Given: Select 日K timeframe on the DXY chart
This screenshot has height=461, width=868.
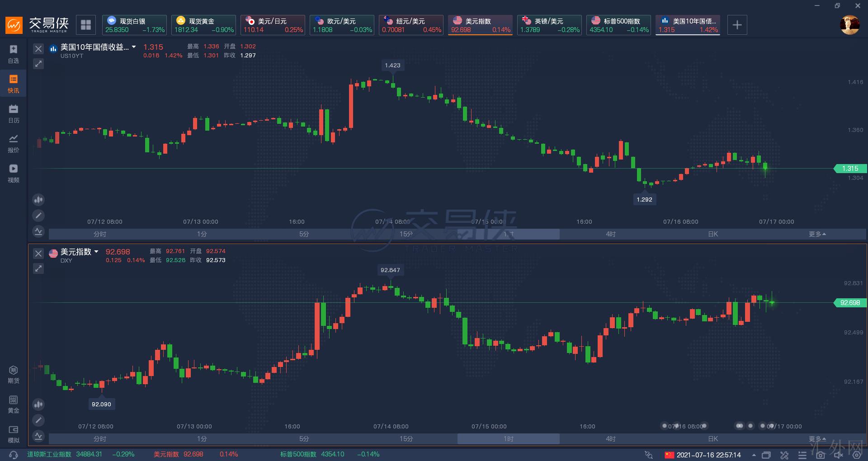Looking at the screenshot, I should [x=713, y=439].
